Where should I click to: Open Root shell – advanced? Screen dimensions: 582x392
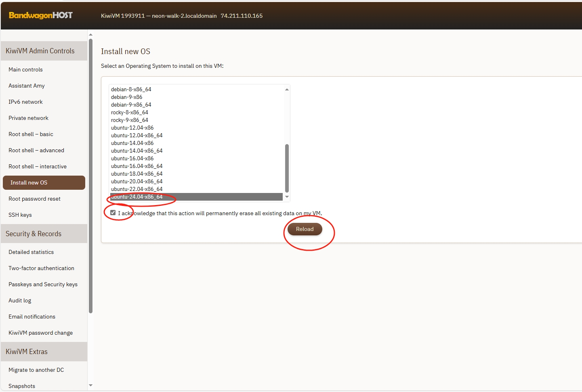click(x=36, y=150)
